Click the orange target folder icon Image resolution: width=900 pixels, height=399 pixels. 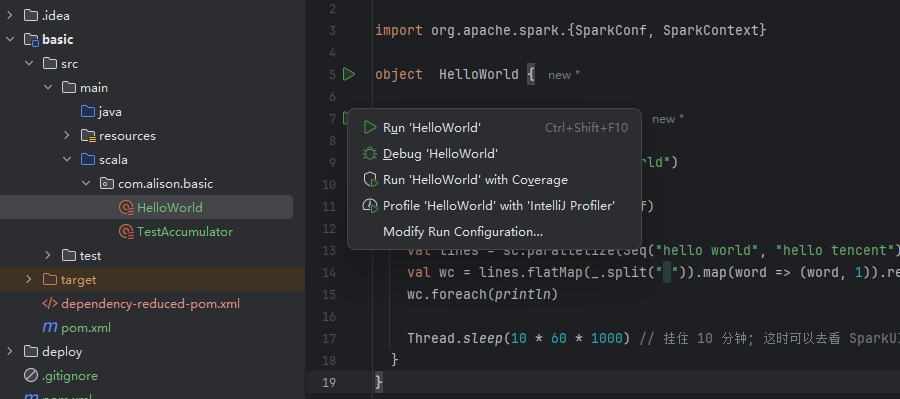(x=50, y=279)
